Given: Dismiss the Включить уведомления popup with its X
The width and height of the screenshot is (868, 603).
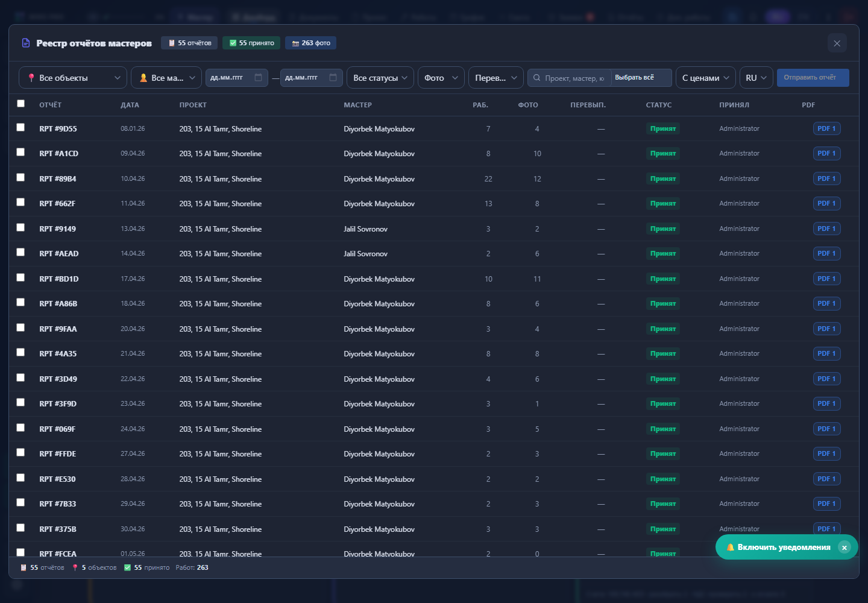Looking at the screenshot, I should (x=844, y=548).
